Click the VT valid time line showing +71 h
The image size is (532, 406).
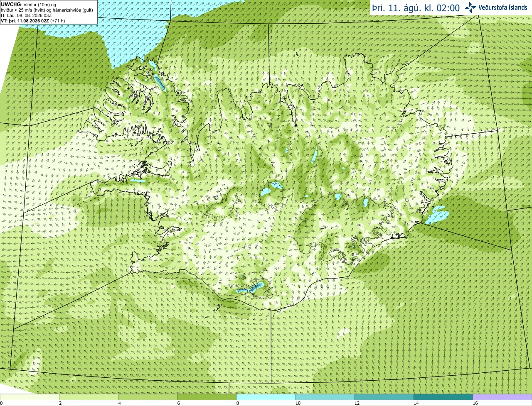pos(33,20)
